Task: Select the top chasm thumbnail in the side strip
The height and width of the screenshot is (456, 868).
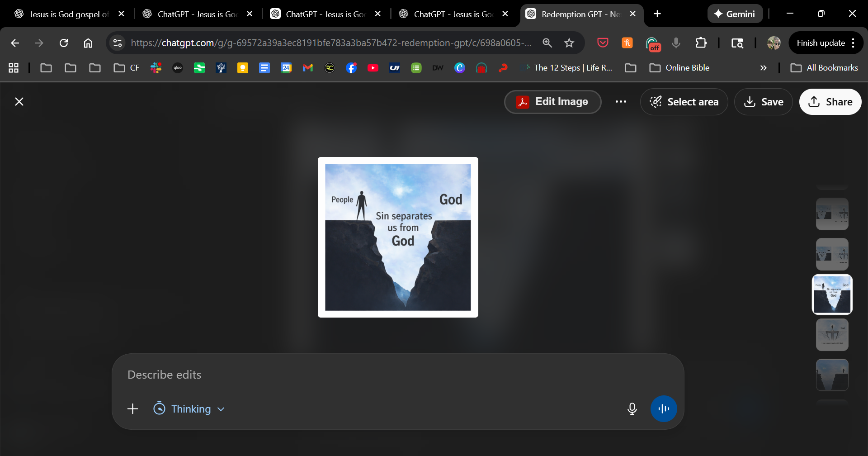Action: [832, 214]
